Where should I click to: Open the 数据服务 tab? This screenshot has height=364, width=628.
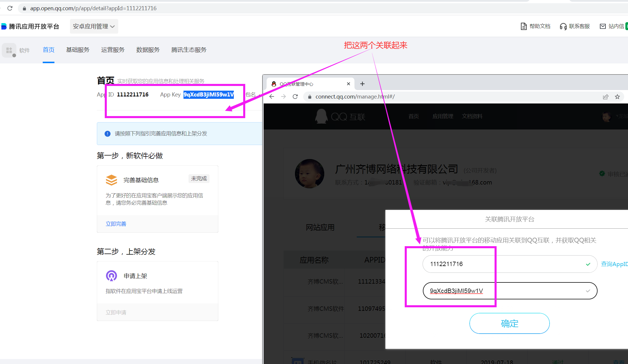click(148, 50)
